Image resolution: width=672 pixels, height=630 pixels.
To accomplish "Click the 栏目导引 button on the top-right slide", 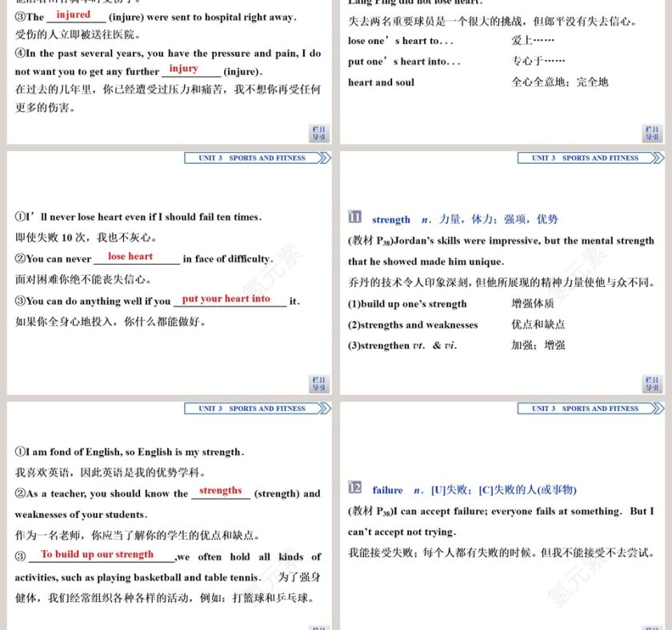I will 653,132.
